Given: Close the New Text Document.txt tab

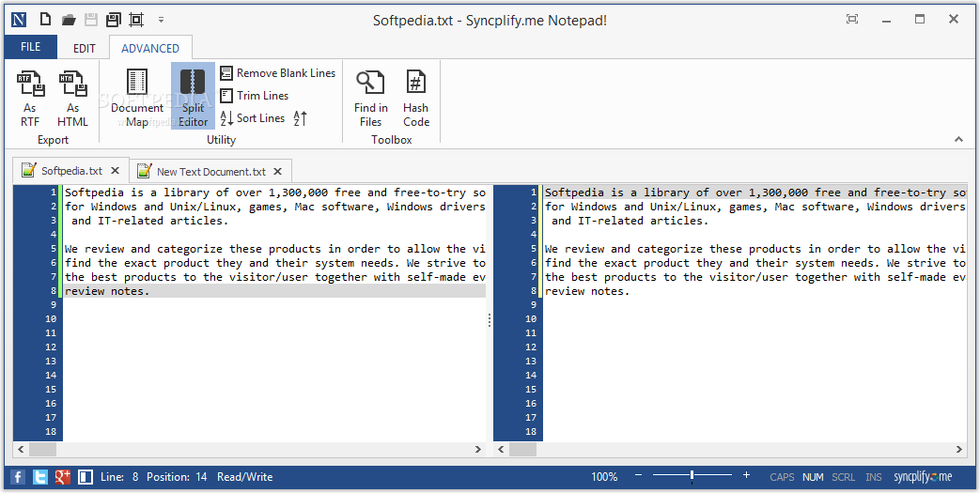Looking at the screenshot, I should pos(277,171).
